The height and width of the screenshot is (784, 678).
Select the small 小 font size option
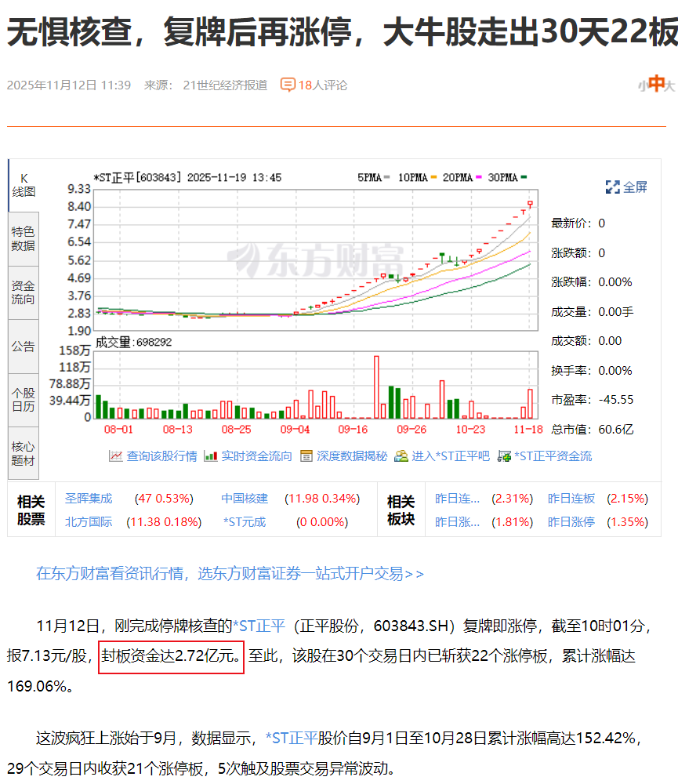point(642,86)
